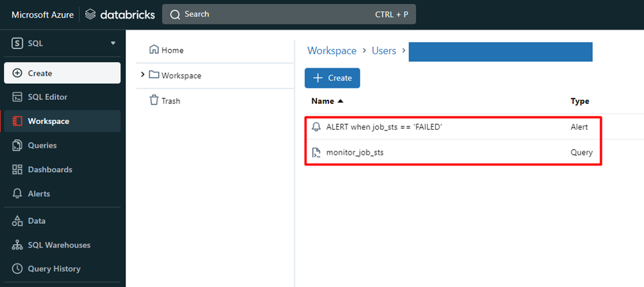Image resolution: width=644 pixels, height=287 pixels.
Task: Click the Microsoft Azure label
Action: point(43,15)
